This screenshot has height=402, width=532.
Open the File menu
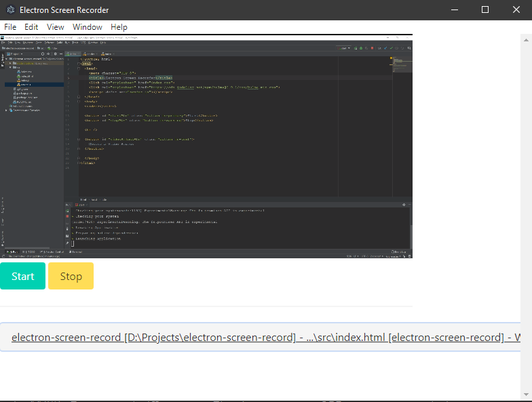[x=10, y=27]
